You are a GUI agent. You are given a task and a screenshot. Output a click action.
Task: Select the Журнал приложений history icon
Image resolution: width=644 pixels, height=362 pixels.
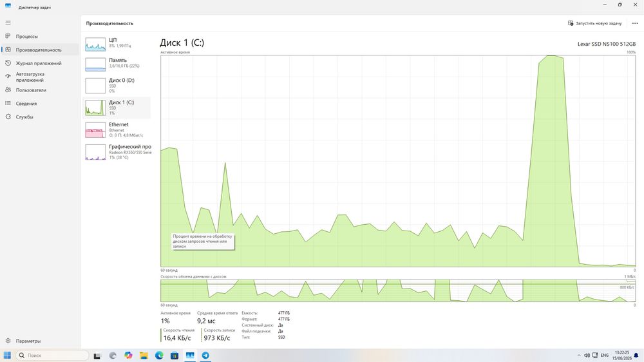pos(8,63)
